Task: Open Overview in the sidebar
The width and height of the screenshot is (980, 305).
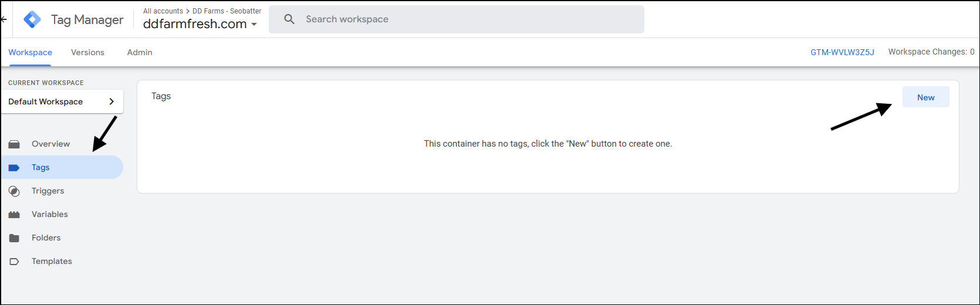Action: tap(62, 144)
